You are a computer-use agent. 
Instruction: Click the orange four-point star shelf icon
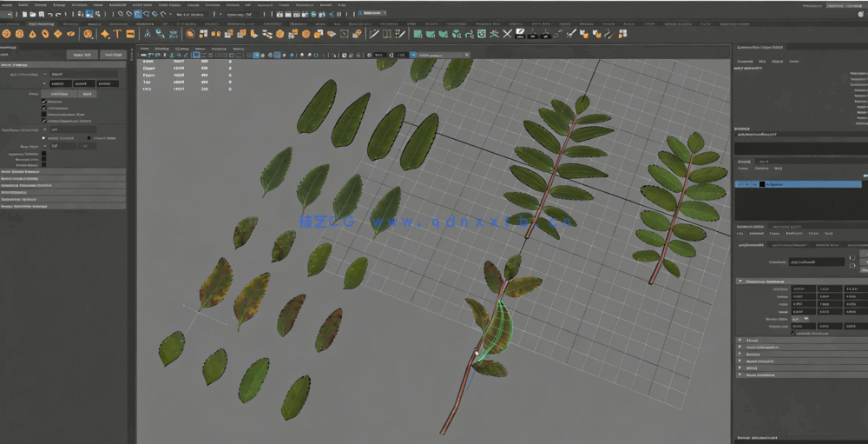click(104, 34)
